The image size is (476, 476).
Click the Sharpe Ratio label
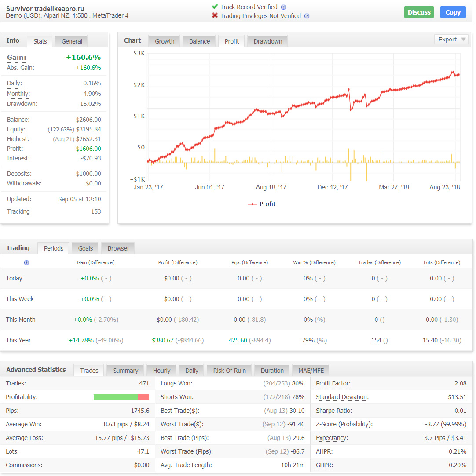click(334, 411)
